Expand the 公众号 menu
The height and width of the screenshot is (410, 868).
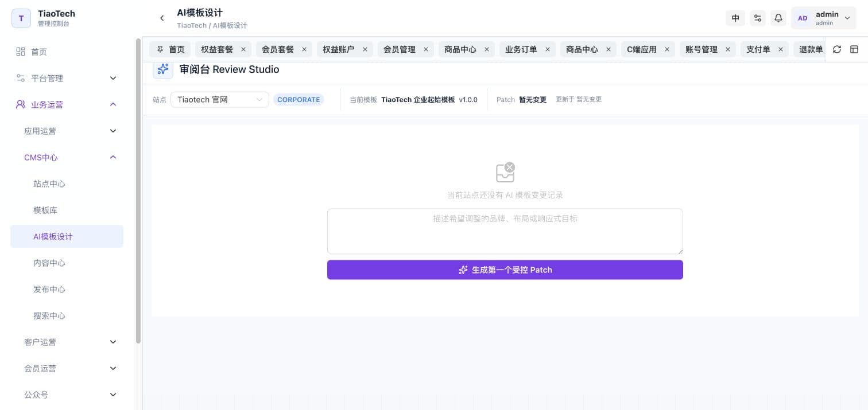click(x=67, y=395)
